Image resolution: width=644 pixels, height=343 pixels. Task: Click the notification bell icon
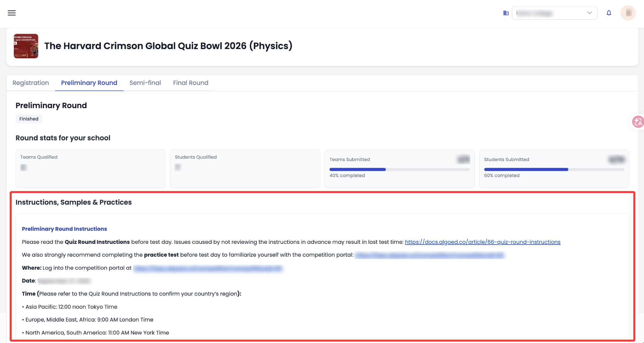tap(609, 13)
